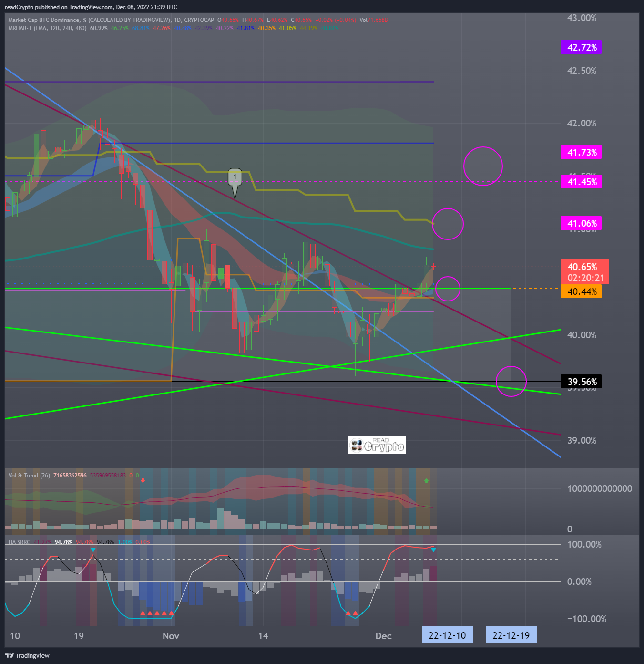The width and height of the screenshot is (644, 664).
Task: Click the 22-12-19 date label
Action: 511,635
